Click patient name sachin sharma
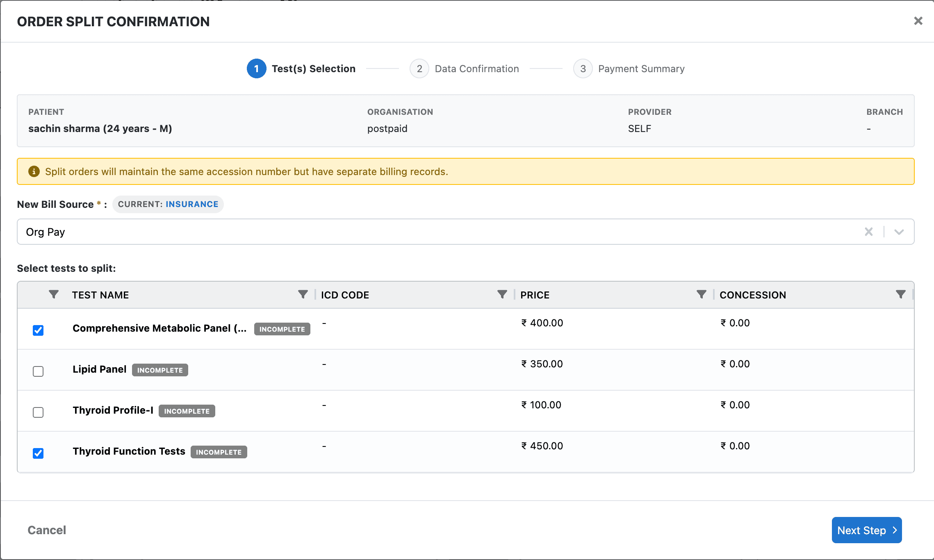 pyautogui.click(x=100, y=129)
